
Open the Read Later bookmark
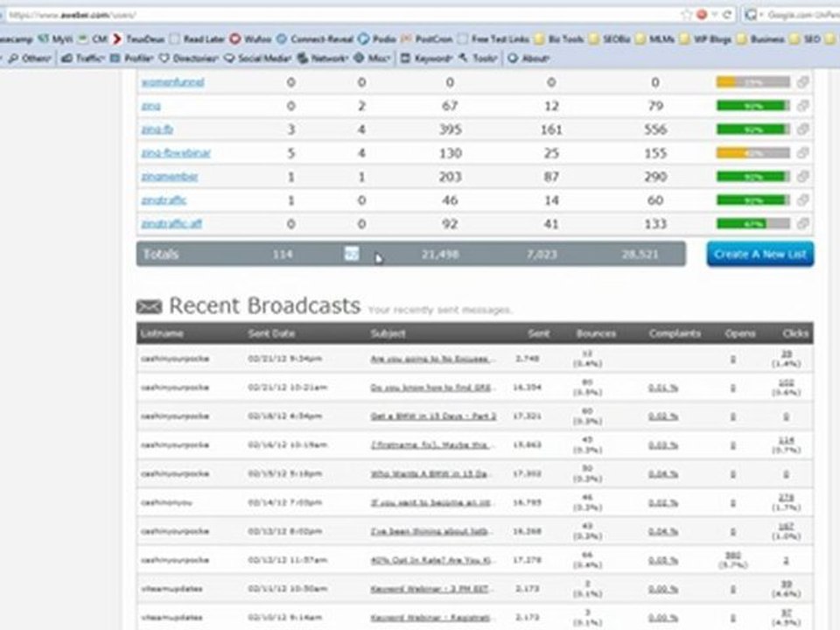point(198,38)
